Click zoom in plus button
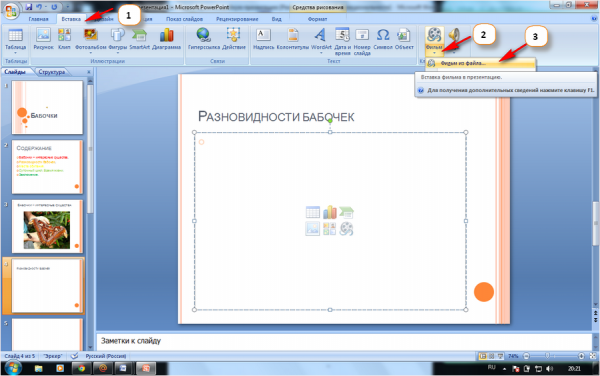 582,356
